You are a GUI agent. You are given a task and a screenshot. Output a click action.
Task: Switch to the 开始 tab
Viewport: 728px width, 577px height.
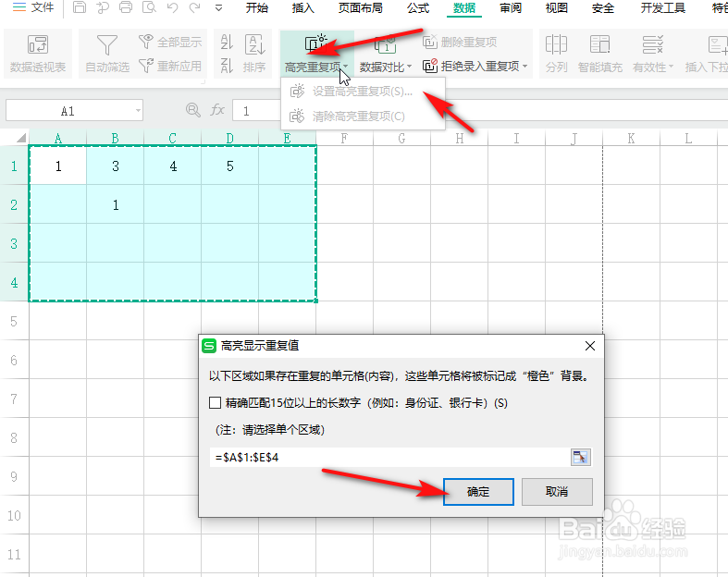257,8
